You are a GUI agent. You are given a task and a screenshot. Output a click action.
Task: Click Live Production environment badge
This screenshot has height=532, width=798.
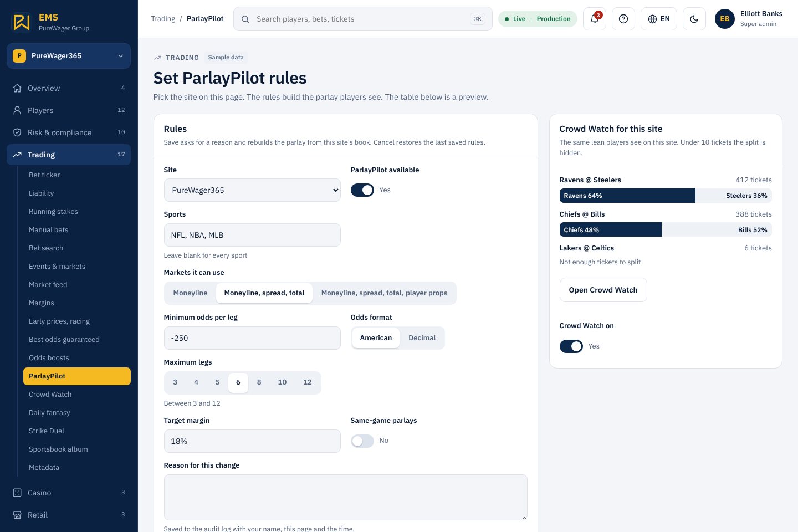[x=538, y=19]
